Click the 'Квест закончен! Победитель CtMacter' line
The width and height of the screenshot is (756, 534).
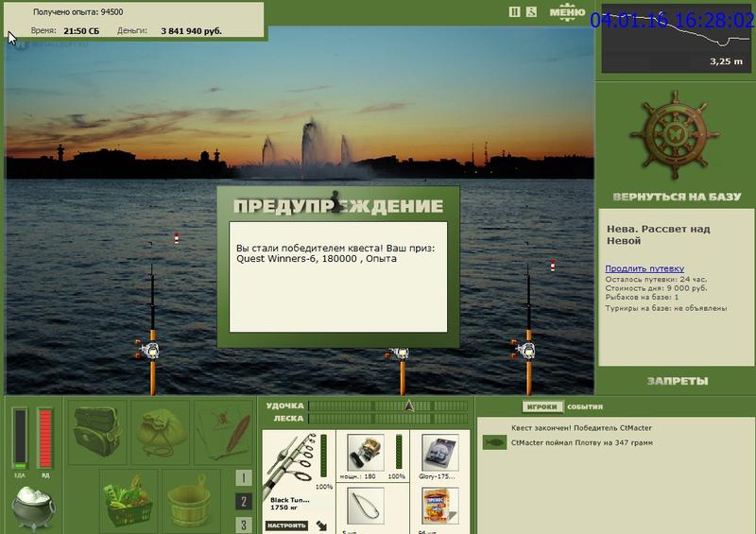(x=581, y=428)
